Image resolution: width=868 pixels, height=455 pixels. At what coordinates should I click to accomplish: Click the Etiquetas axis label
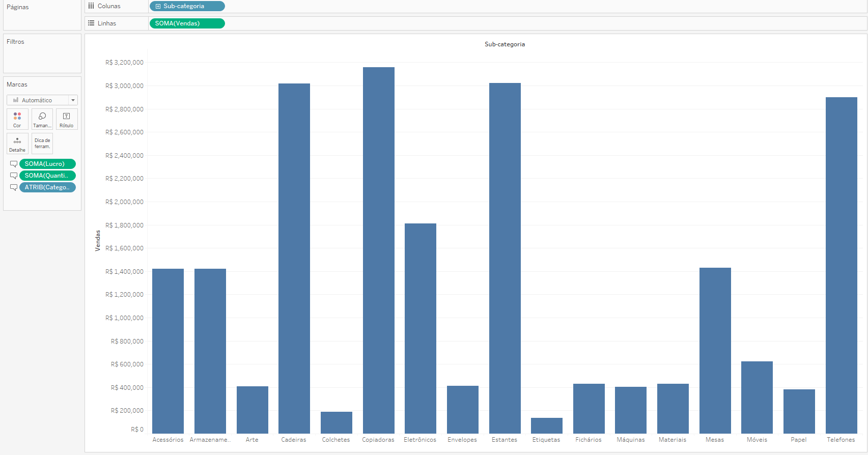(546, 440)
